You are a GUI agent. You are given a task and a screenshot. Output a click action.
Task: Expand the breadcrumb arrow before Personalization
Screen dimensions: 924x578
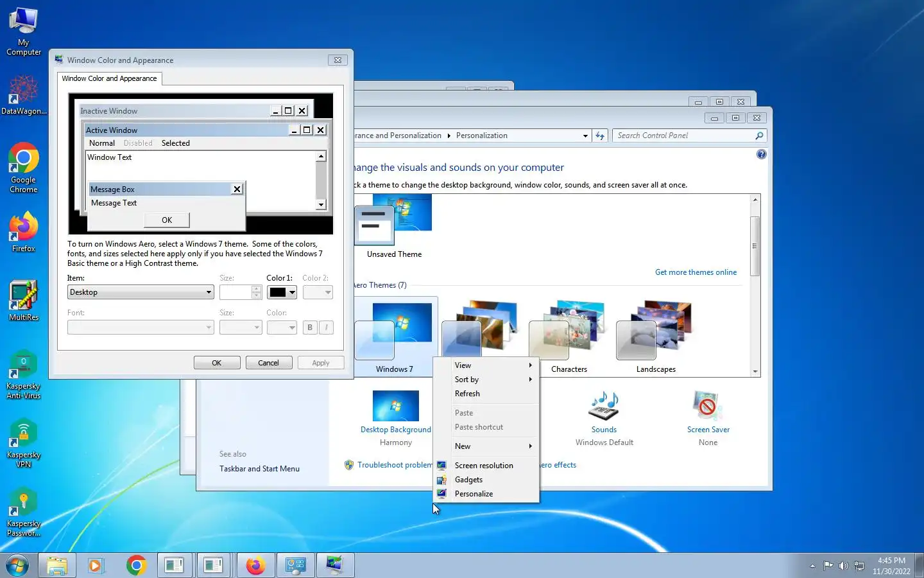[x=449, y=136]
